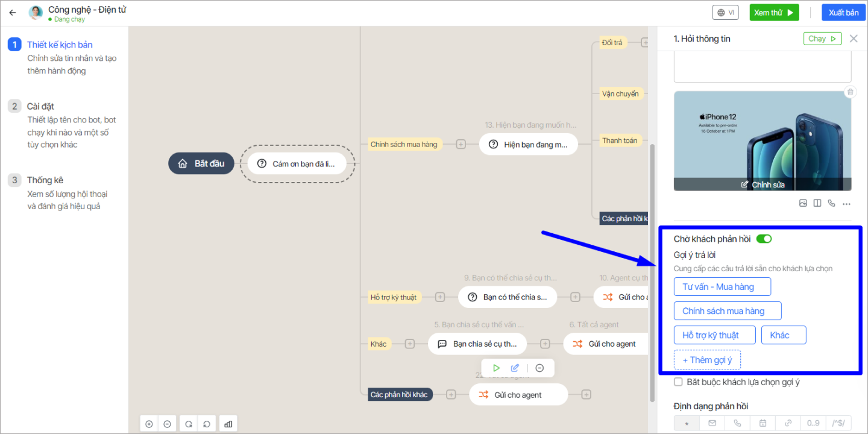Check 'Bắt buộc khách lựa chọn gợi ý'
This screenshot has height=434, width=868.
click(678, 382)
